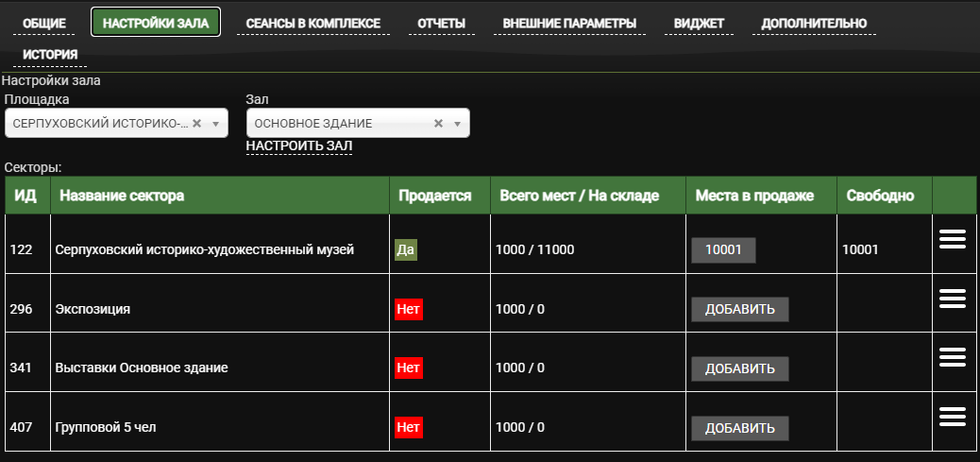The width and height of the screenshot is (980, 462).
Task: Open hamburger menu for sector 122 row
Action: tap(953, 240)
